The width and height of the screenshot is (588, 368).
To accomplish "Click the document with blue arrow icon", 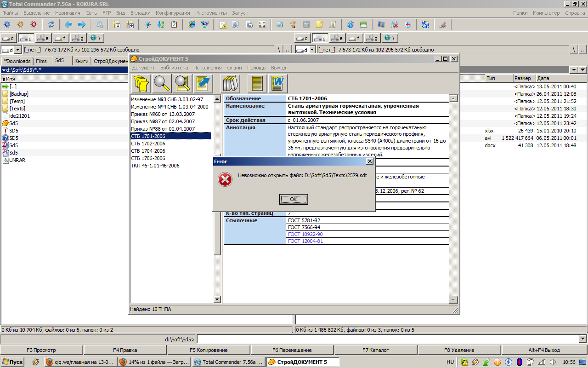I will point(204,83).
